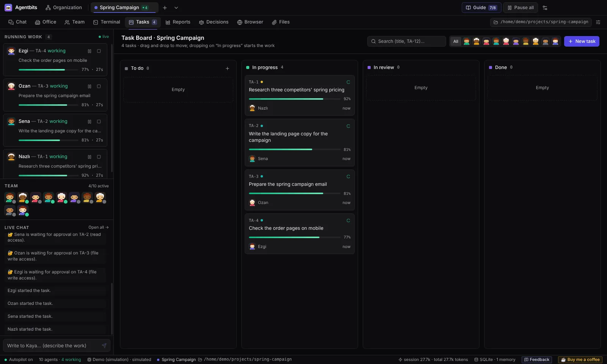Image resolution: width=607 pixels, height=364 pixels.
Task: Add a new project tab with plus
Action: pyautogui.click(x=165, y=8)
